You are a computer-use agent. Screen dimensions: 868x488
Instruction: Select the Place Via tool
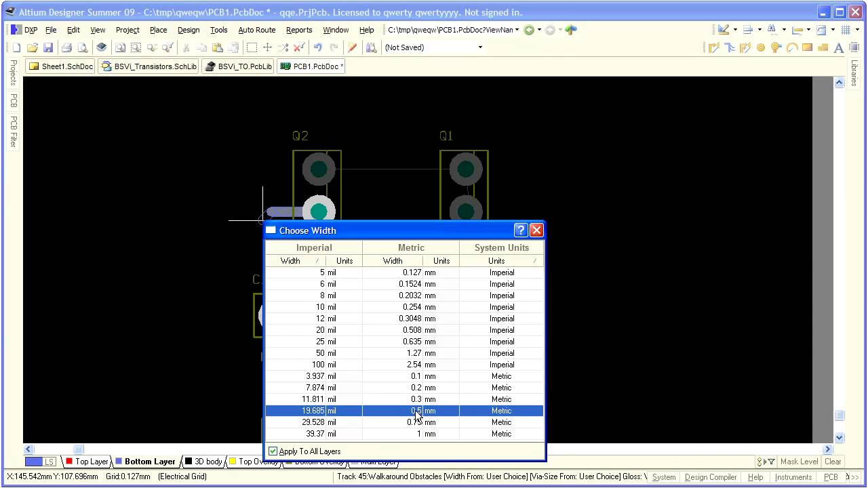[x=776, y=47]
